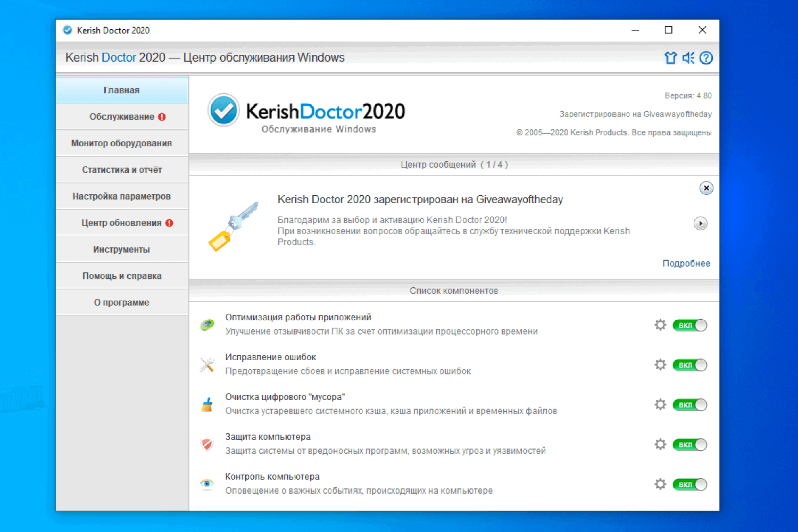Image resolution: width=798 pixels, height=532 pixels.
Task: Toggle Контроль компьютера switch off
Action: [690, 484]
